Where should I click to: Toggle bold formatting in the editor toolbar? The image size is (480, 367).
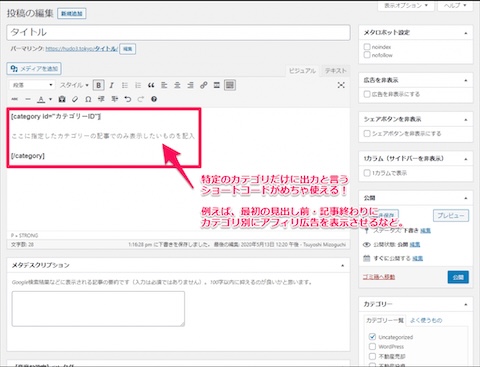coord(99,85)
